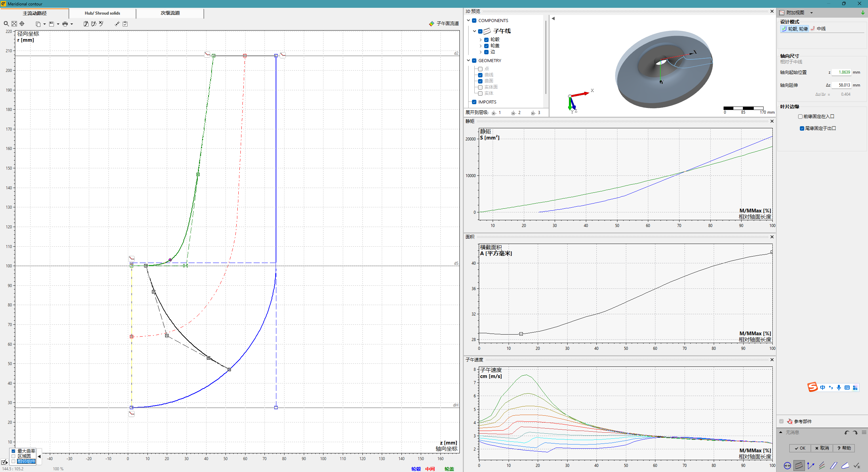
Task: Click the 取消 cancel button
Action: pos(822,448)
